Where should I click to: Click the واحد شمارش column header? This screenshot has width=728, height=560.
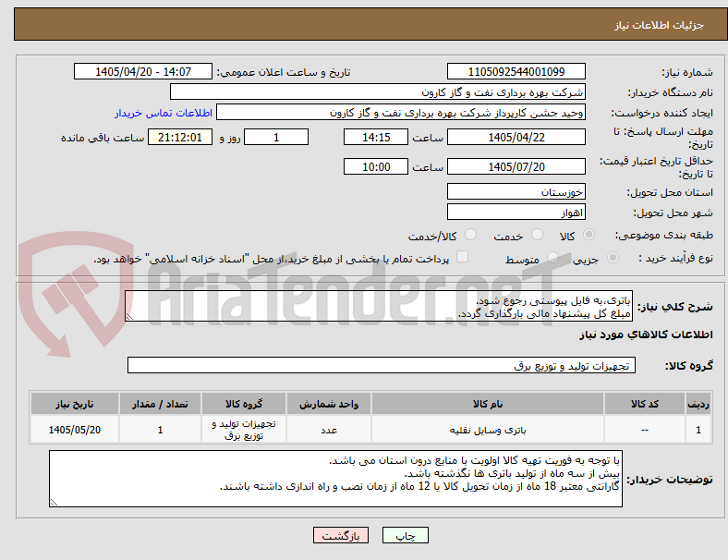pyautogui.click(x=329, y=404)
